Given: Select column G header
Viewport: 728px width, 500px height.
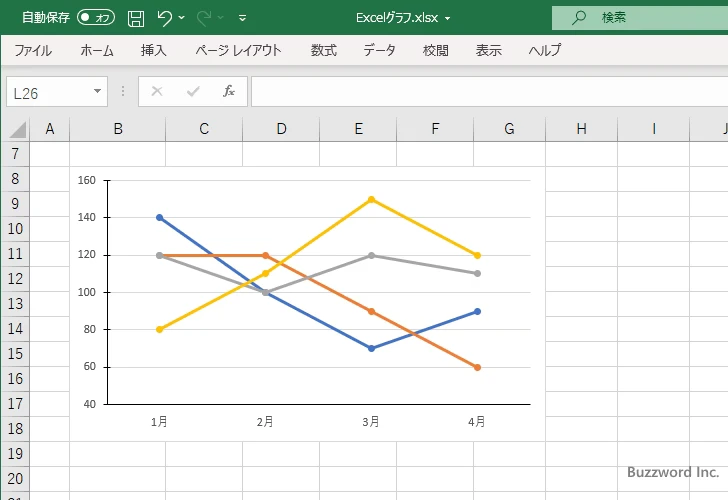Looking at the screenshot, I should coord(509,129).
